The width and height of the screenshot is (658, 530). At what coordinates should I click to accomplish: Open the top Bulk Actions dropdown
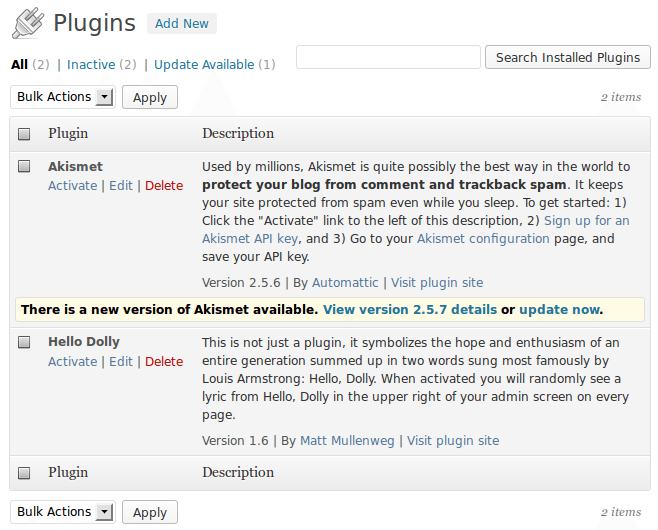click(63, 97)
